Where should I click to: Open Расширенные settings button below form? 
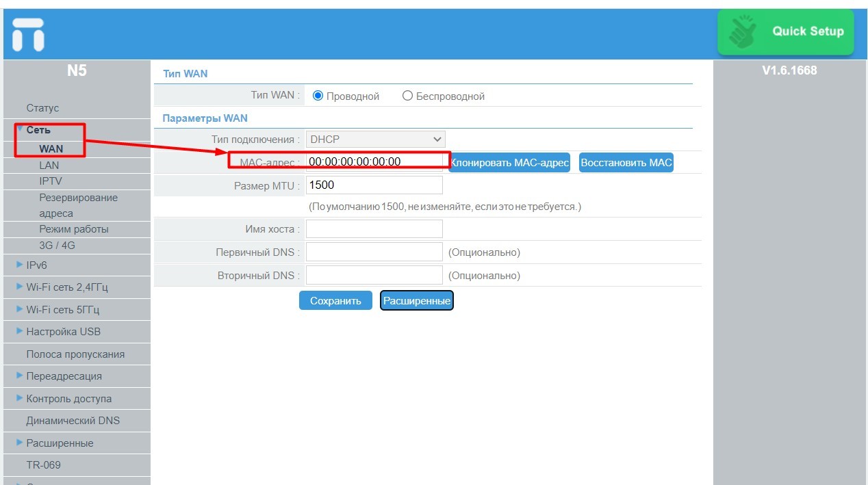point(417,300)
